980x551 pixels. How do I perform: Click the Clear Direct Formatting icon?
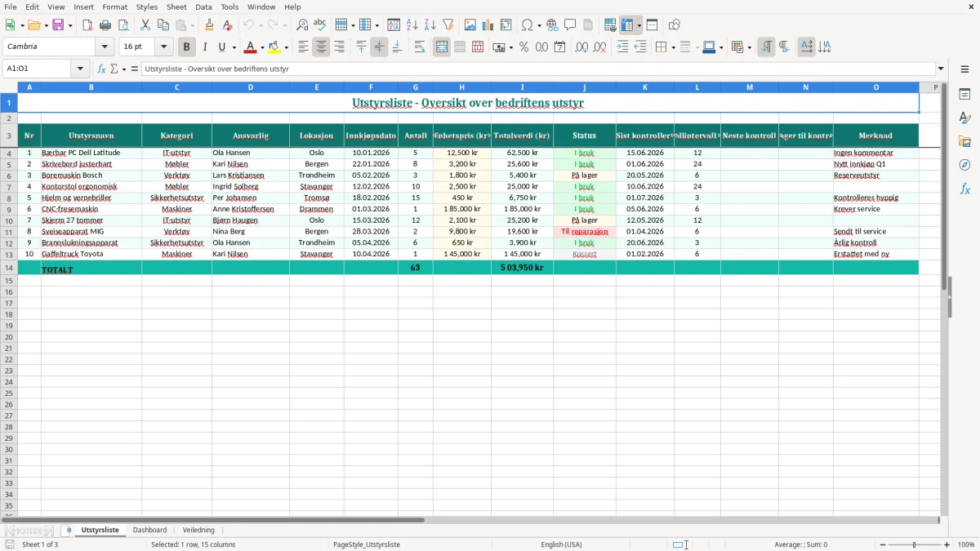pyautogui.click(x=227, y=25)
